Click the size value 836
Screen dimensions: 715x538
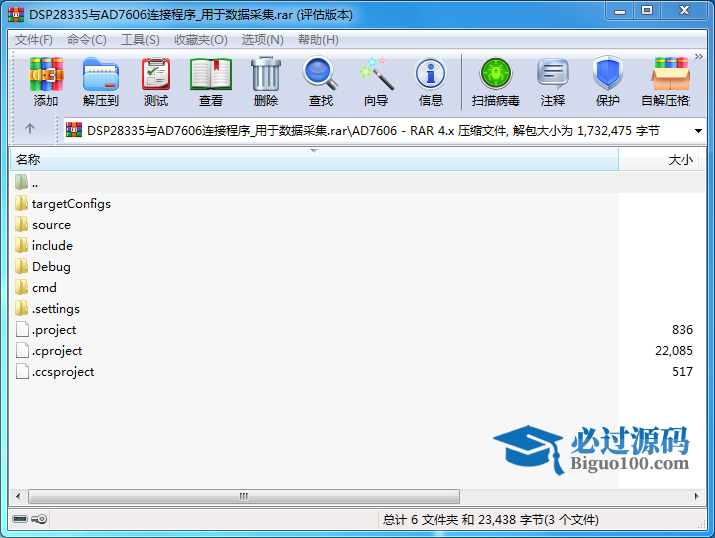click(682, 330)
